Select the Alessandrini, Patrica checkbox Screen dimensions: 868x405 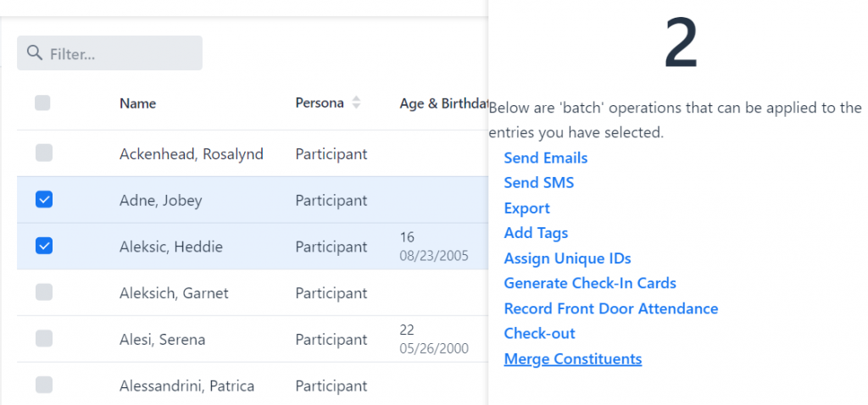tap(44, 385)
